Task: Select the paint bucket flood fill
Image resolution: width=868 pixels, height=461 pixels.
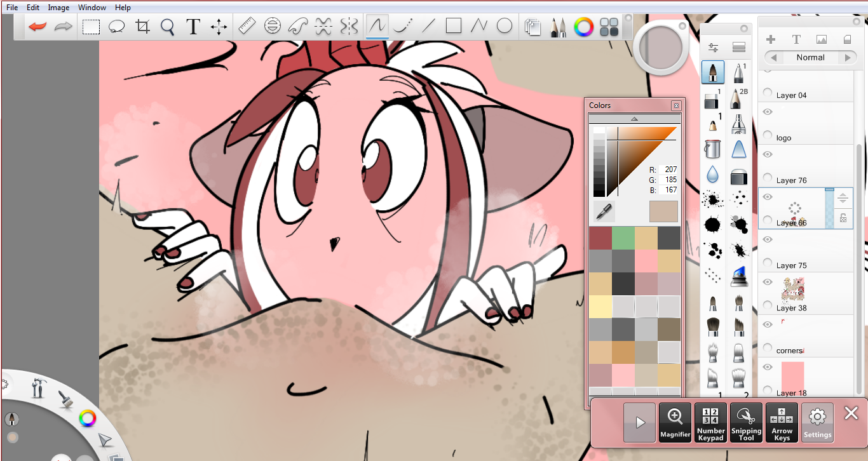Action: [x=713, y=149]
